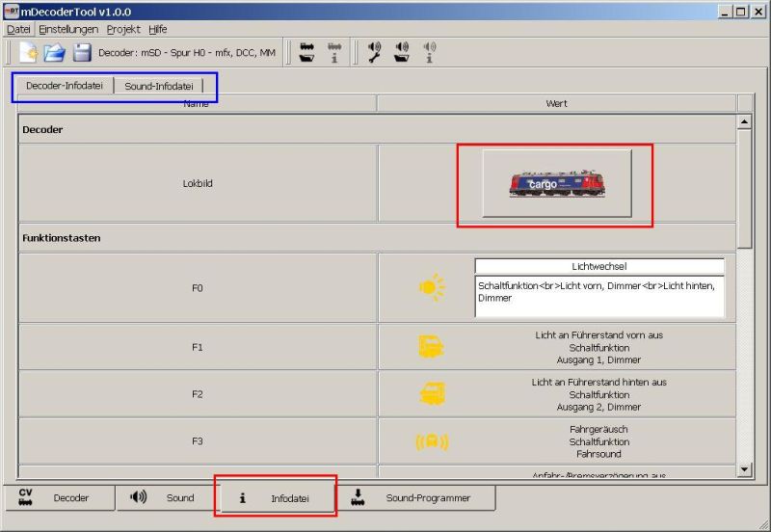Switch to the Decoder-Infodatei tab
771x532 pixels.
65,86
